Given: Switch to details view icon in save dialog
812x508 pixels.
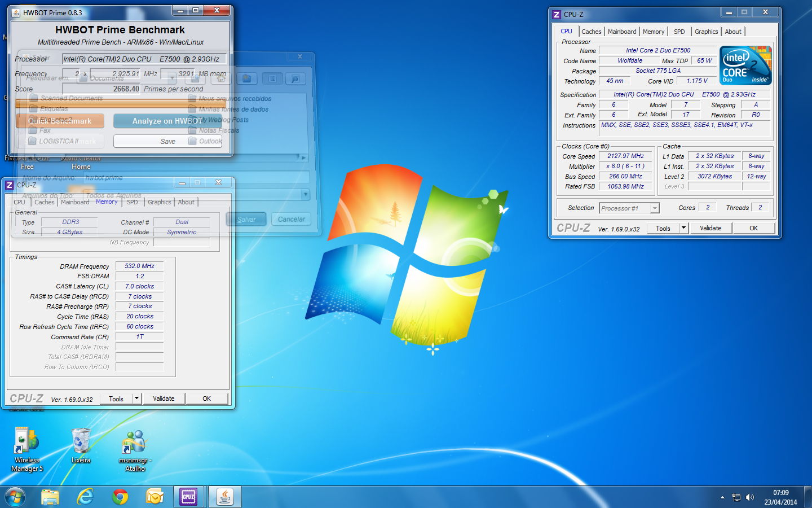Looking at the screenshot, I should (295, 78).
